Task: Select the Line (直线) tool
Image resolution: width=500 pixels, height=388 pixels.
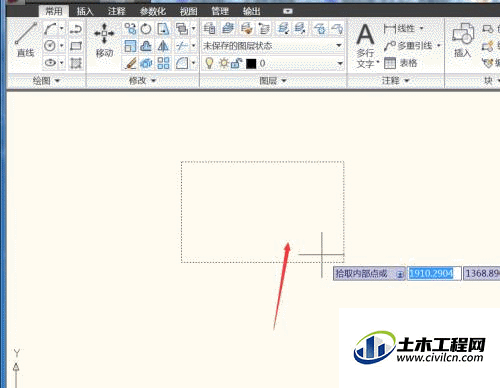Action: pos(25,39)
